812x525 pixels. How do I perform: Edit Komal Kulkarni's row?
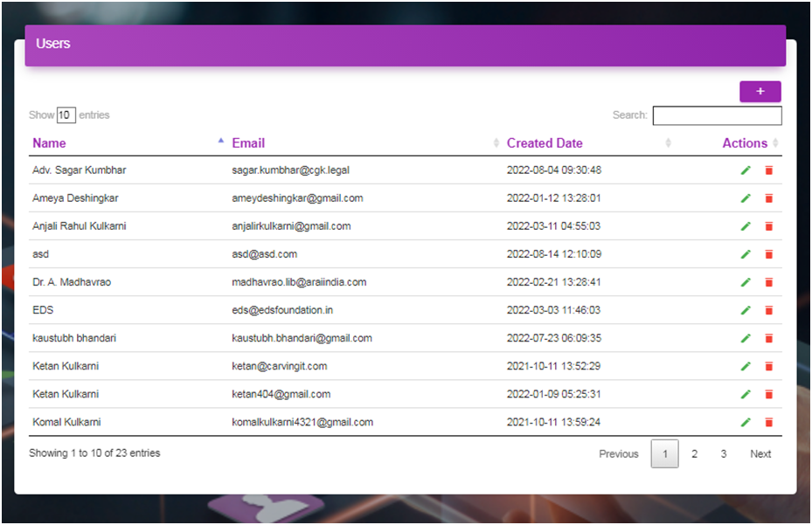pyautogui.click(x=746, y=422)
